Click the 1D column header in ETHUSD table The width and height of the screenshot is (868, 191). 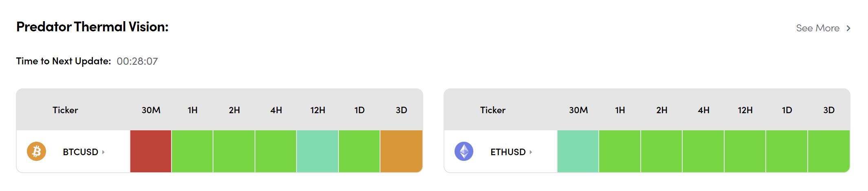click(787, 110)
